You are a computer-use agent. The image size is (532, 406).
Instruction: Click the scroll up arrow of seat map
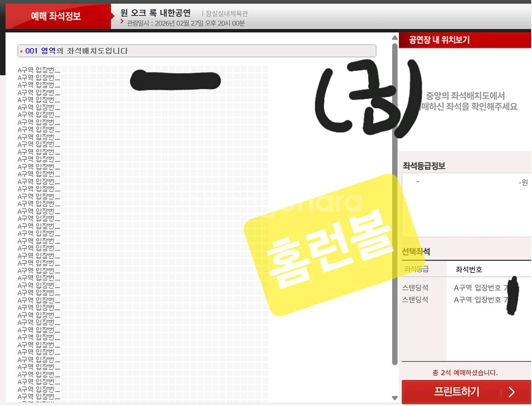[x=394, y=38]
